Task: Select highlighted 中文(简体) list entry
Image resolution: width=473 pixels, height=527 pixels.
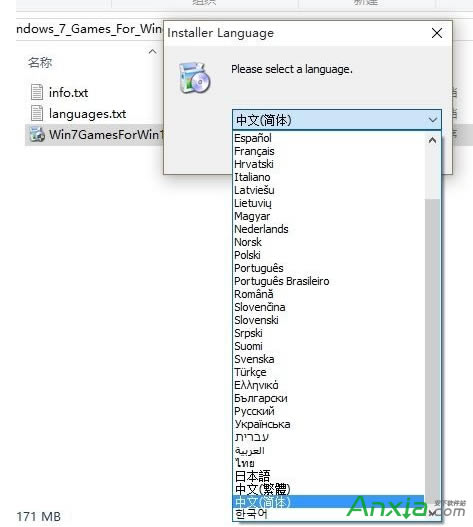Action: pos(328,501)
